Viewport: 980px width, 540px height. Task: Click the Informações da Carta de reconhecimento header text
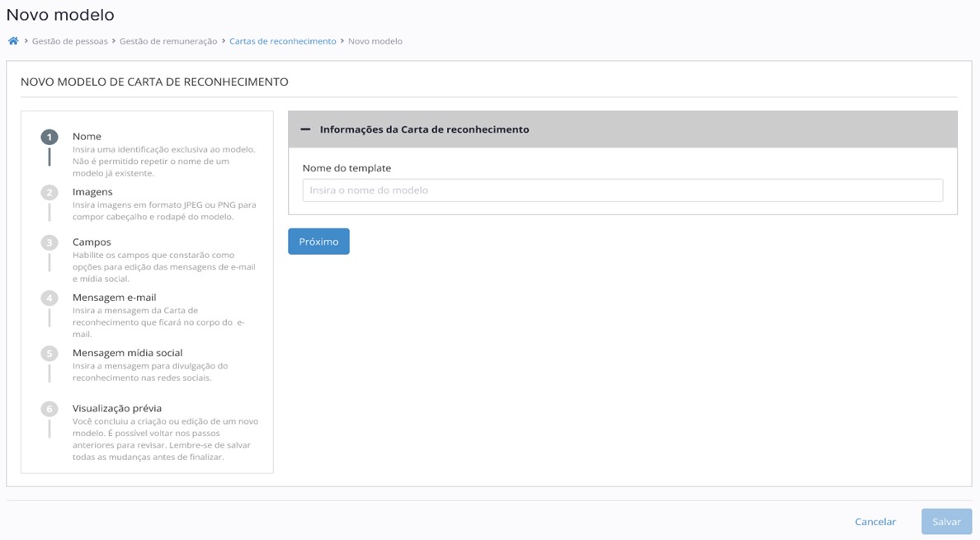pos(424,129)
